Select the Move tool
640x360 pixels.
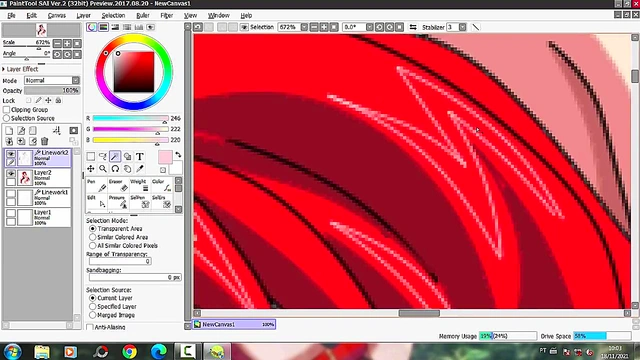pyautogui.click(x=91, y=169)
